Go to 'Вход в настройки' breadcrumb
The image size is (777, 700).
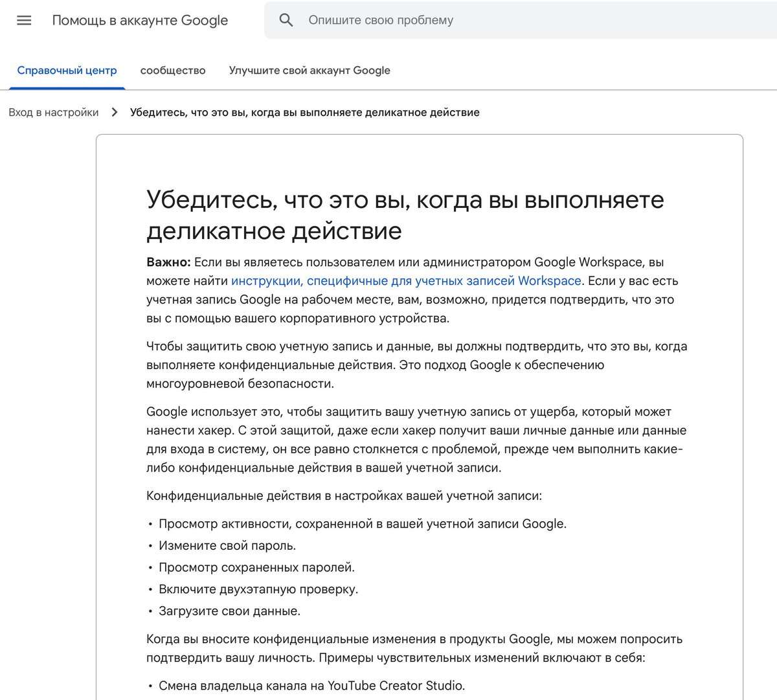click(54, 112)
